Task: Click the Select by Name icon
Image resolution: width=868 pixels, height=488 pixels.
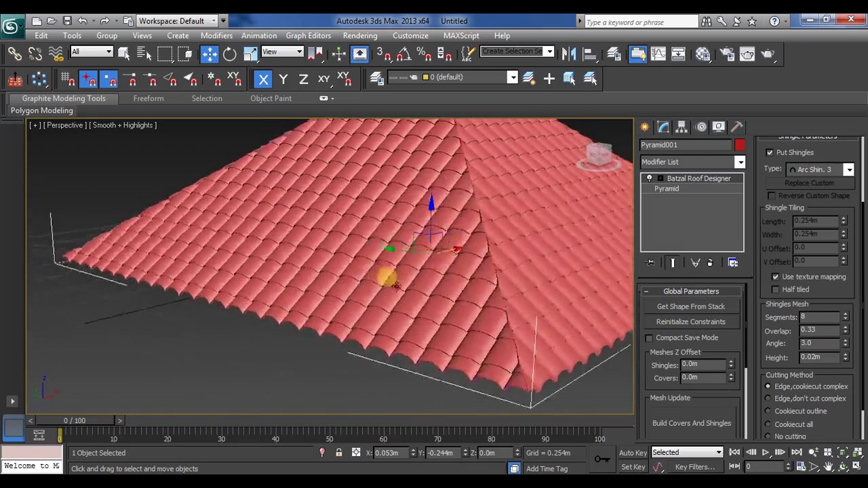Action: coord(144,54)
